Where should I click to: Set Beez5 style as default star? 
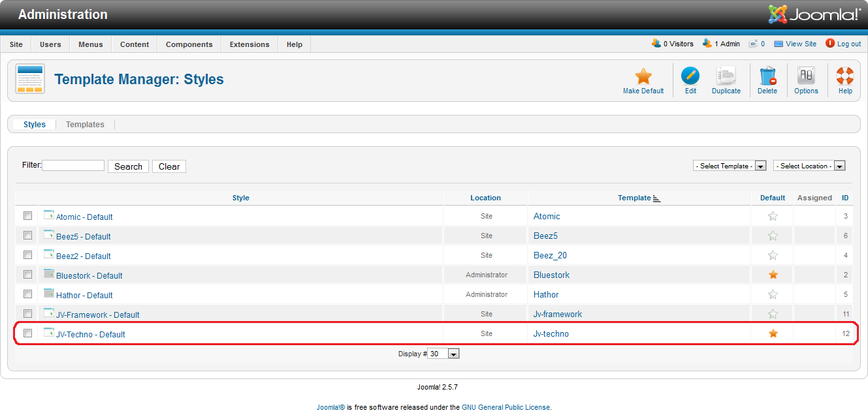point(773,236)
